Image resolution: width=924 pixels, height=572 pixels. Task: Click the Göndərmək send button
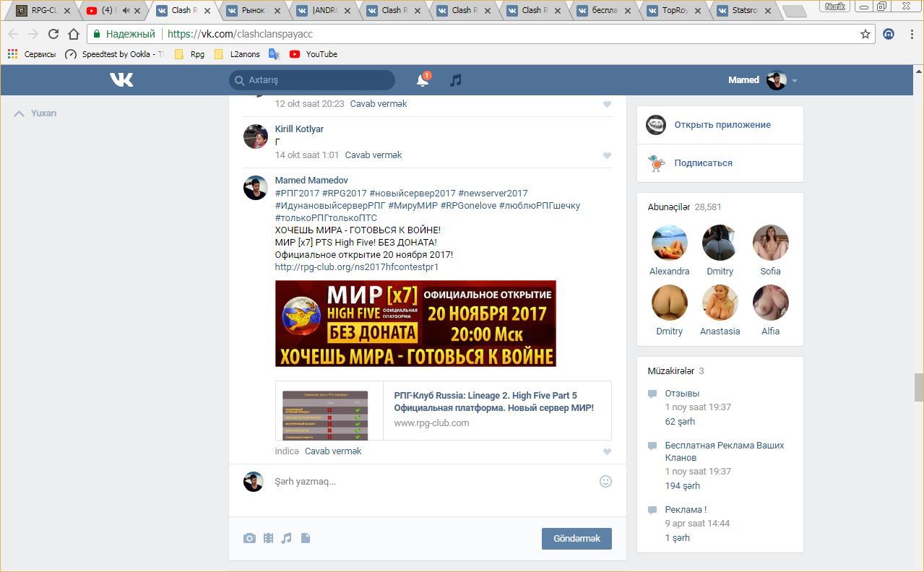click(x=577, y=539)
